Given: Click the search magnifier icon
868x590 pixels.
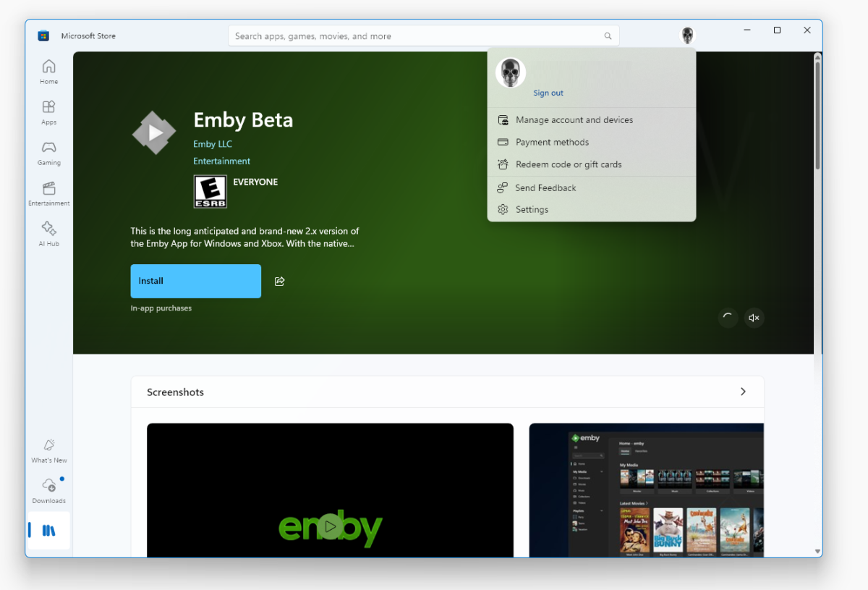Looking at the screenshot, I should (x=608, y=36).
